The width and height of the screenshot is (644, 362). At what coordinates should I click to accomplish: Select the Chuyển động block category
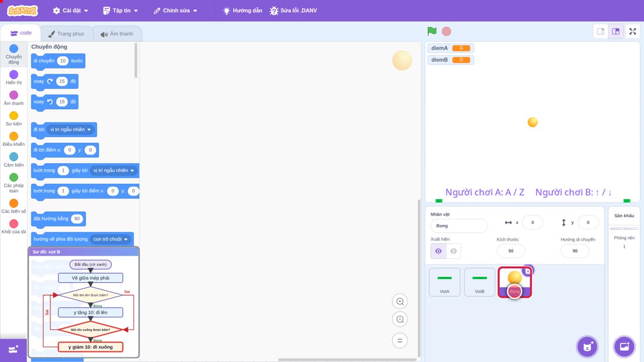(13, 54)
